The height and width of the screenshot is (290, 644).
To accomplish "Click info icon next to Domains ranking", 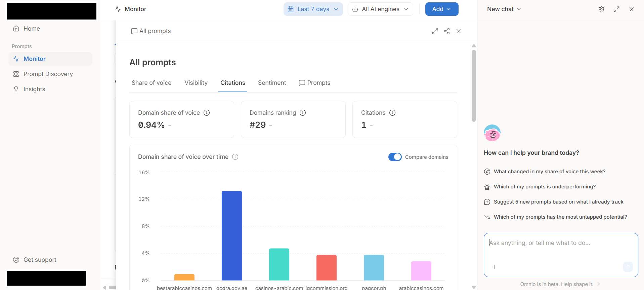I will click(x=303, y=113).
